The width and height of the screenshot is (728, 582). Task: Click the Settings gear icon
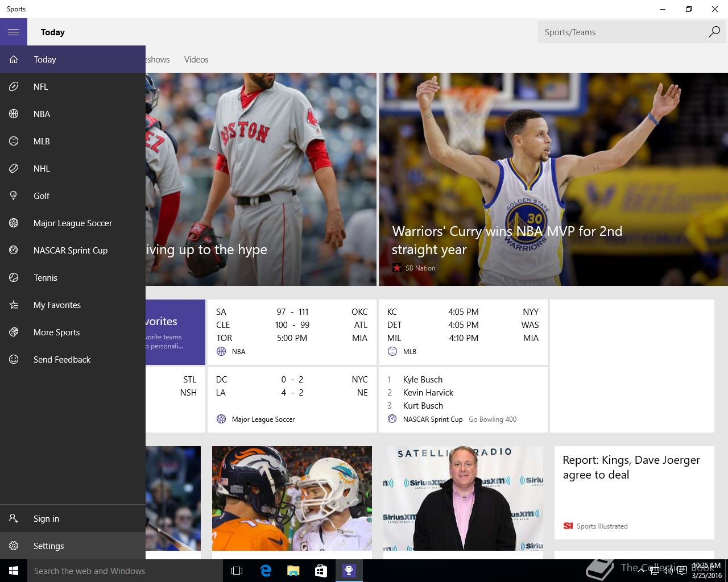(x=14, y=546)
